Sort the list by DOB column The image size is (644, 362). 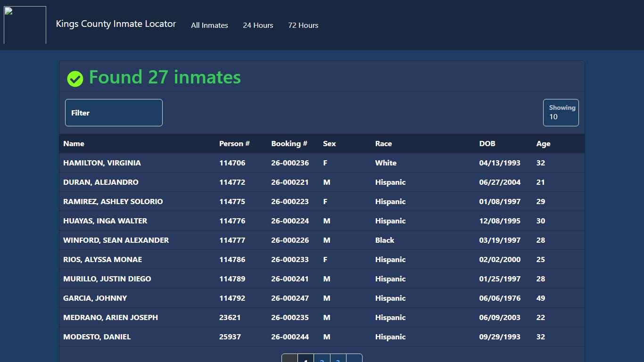pyautogui.click(x=487, y=144)
